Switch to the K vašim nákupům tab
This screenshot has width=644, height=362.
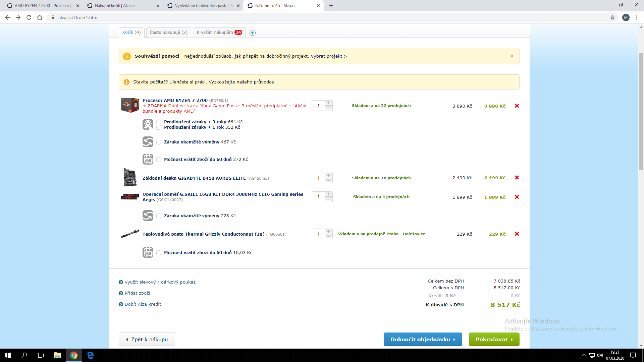(219, 33)
